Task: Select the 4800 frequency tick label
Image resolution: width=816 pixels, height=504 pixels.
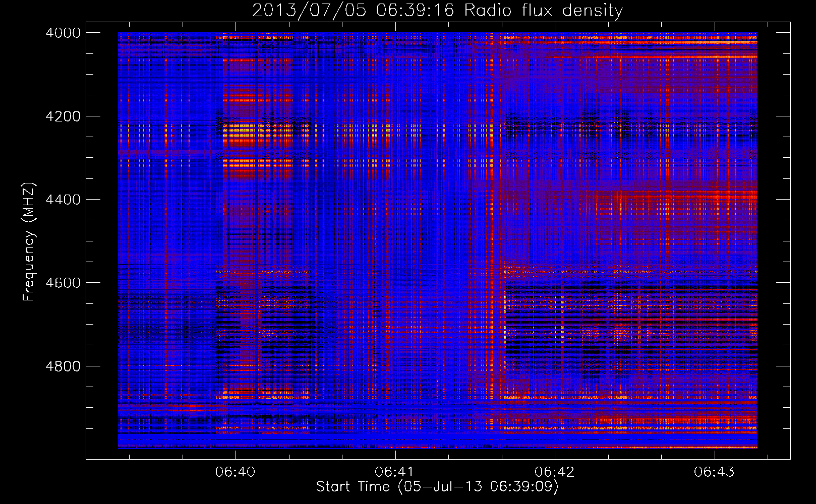Action: (63, 366)
